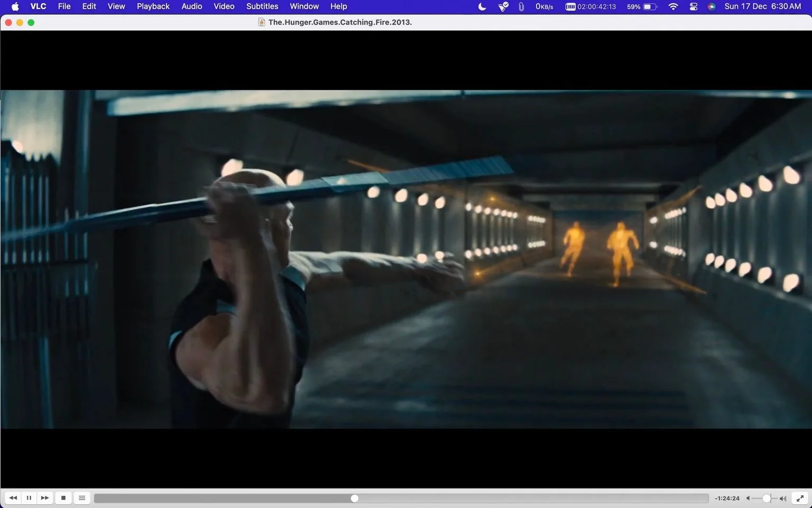Open the Edit menu
The image size is (812, 508).
click(89, 6)
